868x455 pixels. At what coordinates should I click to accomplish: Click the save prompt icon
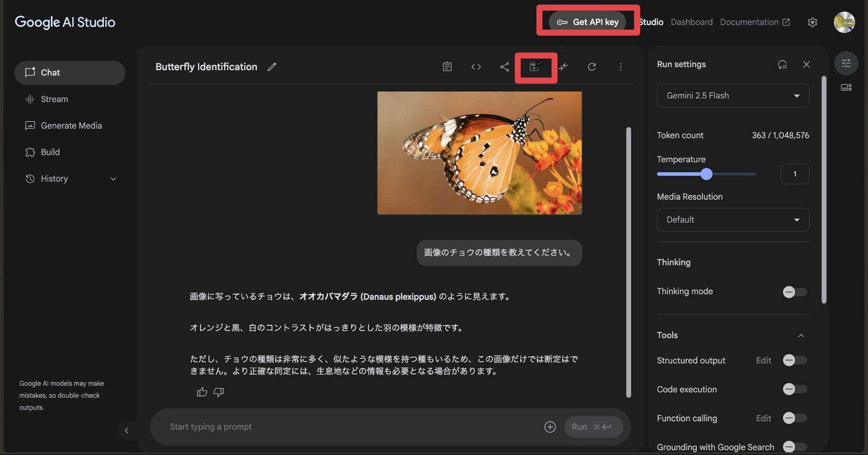535,66
